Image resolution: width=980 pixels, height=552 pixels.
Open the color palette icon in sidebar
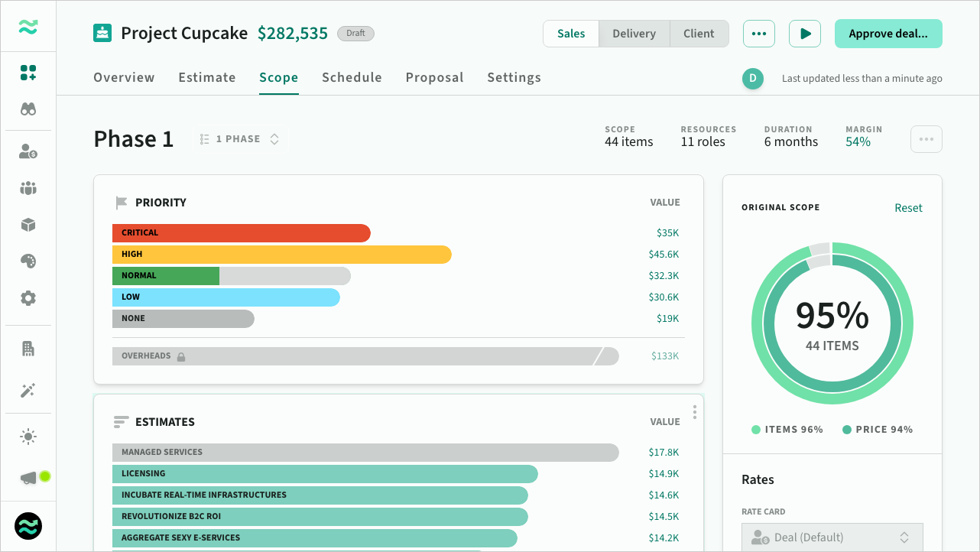pos(28,261)
